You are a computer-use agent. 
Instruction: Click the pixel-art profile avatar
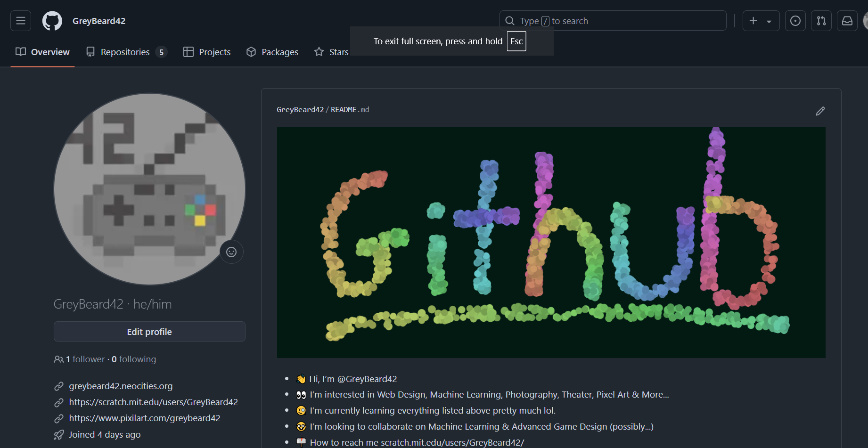coord(149,189)
